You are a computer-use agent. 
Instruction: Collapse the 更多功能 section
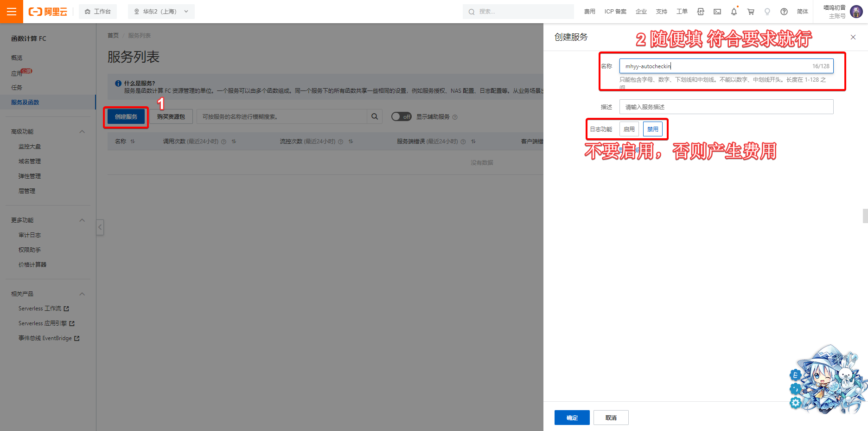click(82, 220)
